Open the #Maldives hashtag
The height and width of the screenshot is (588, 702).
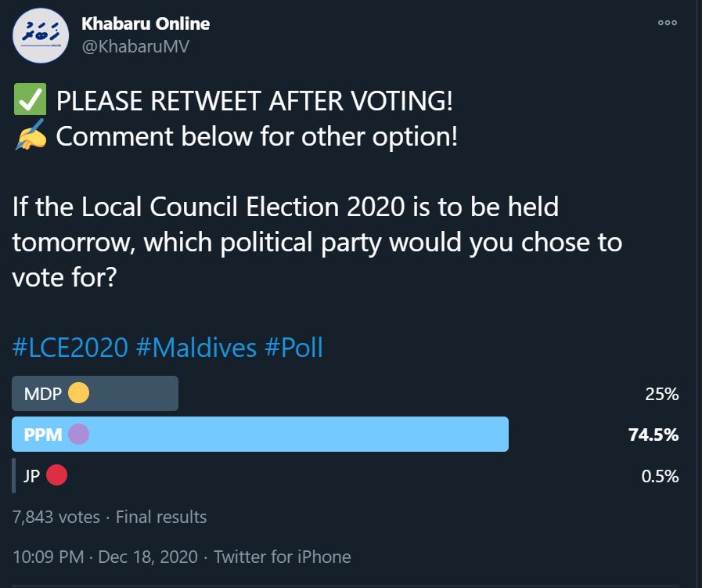(196, 347)
